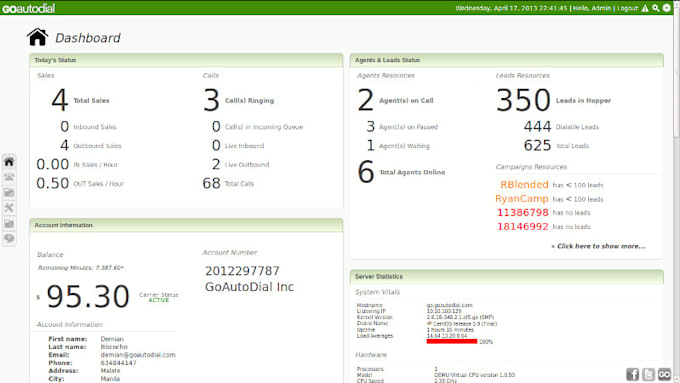Click Leads in Hopper value 350
This screenshot has width=680, height=383.
click(523, 100)
